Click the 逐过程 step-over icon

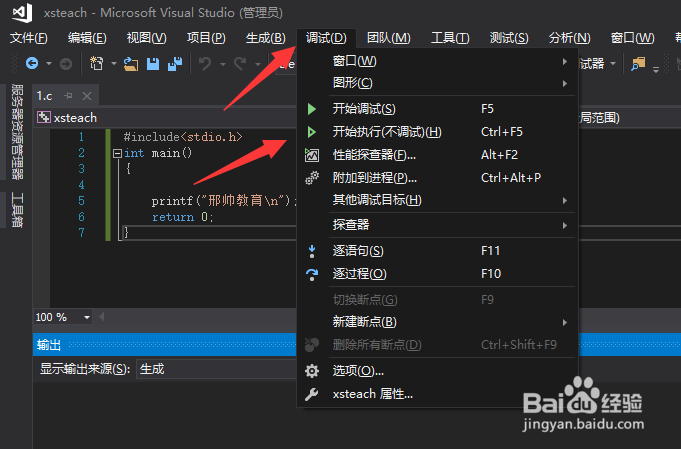pos(312,274)
